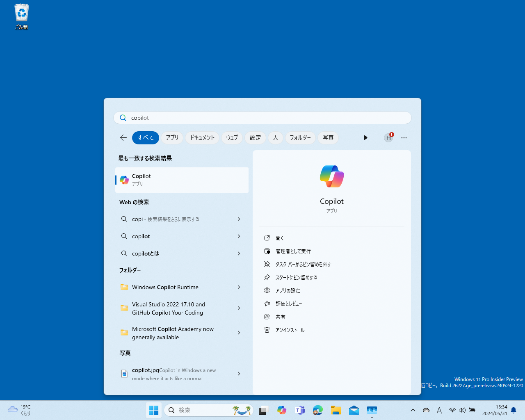Open Task View from the taskbar

[x=263, y=410]
